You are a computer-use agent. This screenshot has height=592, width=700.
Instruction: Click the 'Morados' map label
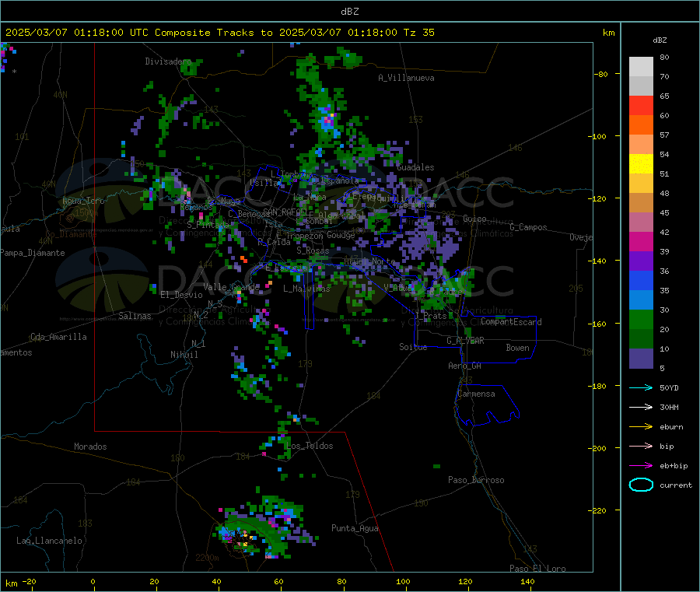pyautogui.click(x=90, y=447)
